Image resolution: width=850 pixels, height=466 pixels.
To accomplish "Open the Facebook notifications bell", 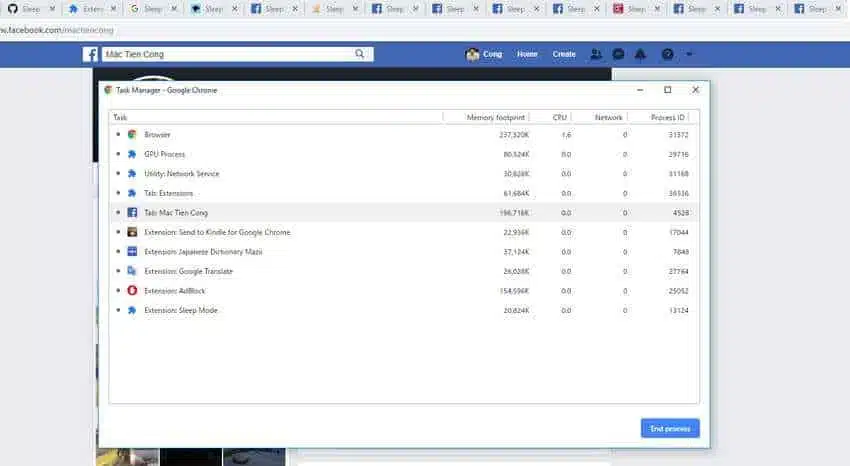I will [640, 54].
